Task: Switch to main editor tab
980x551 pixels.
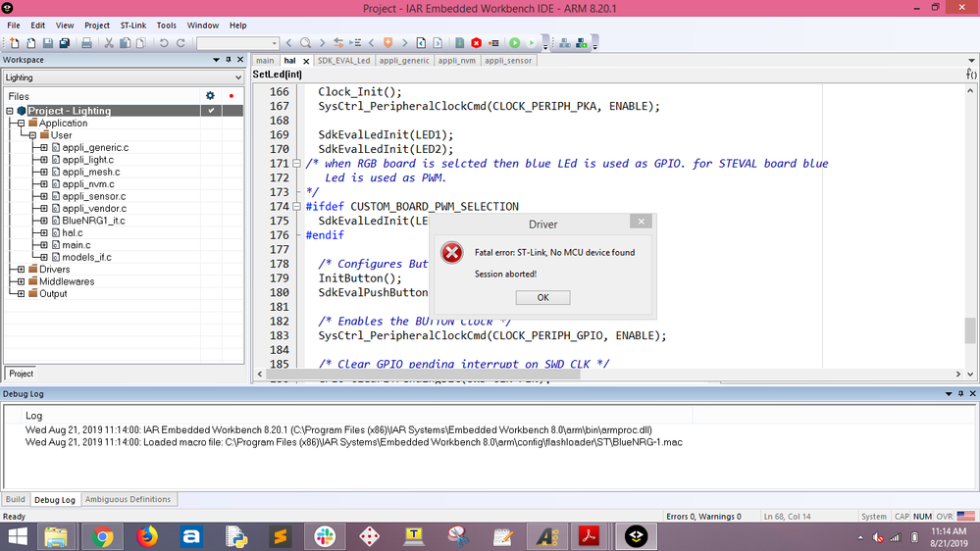Action: click(x=265, y=61)
